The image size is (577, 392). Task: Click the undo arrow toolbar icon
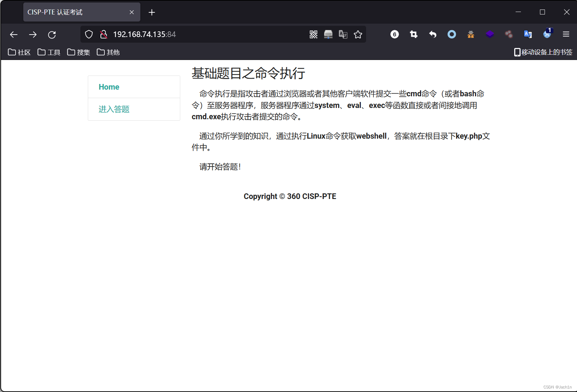[x=433, y=34]
